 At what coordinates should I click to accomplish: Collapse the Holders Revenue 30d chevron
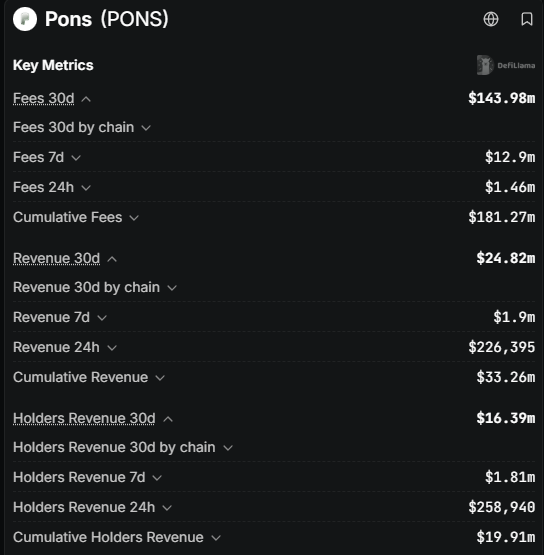(168, 419)
